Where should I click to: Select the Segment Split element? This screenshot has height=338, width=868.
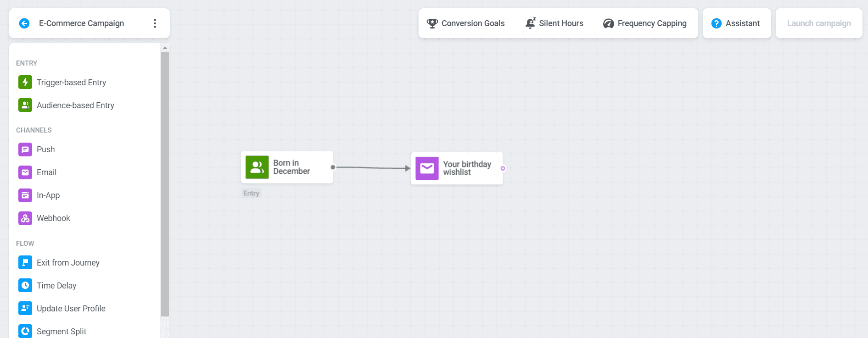tap(61, 331)
